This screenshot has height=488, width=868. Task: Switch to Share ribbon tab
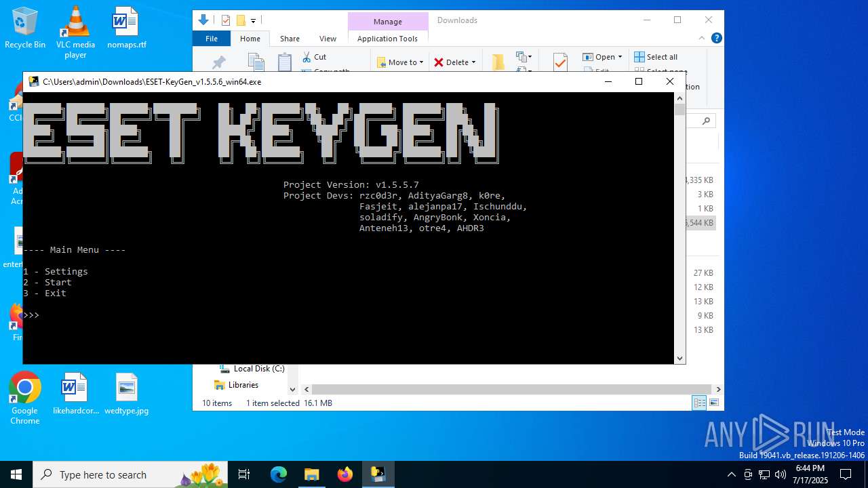pos(290,39)
